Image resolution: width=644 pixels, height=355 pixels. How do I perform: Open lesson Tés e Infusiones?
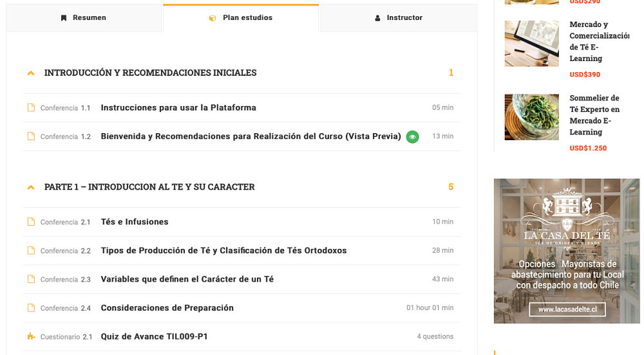[135, 222]
